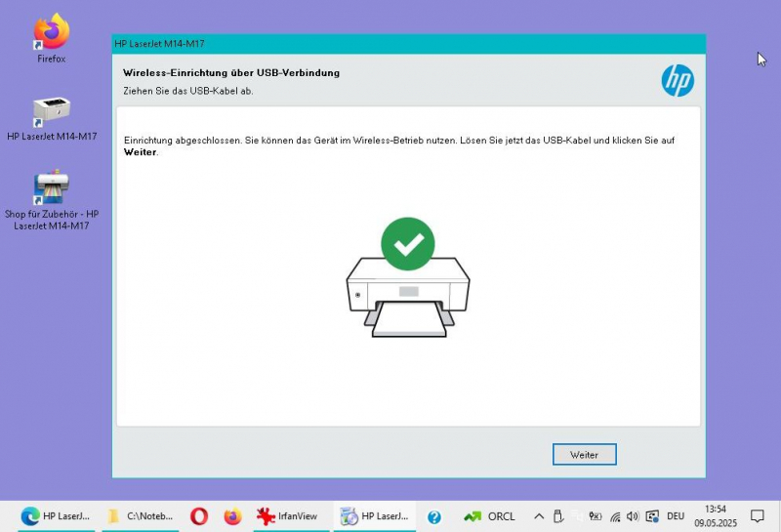
Task: Click the display settings tray icon
Action: (x=652, y=516)
